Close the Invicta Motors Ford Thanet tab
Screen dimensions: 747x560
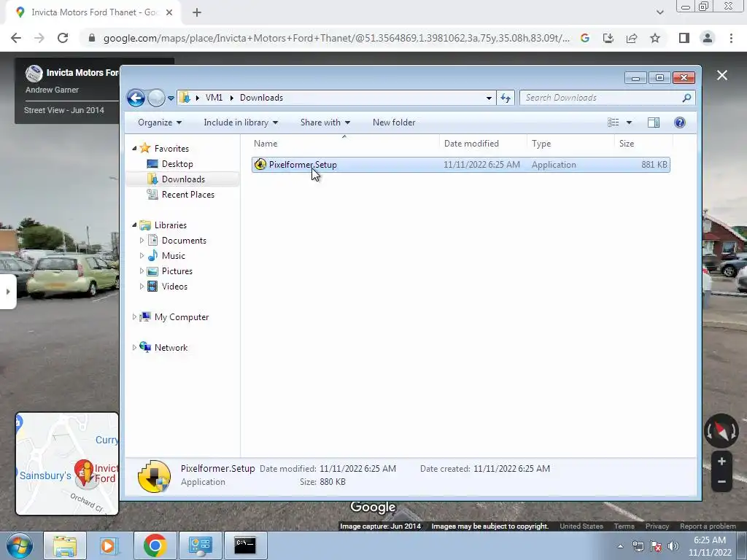[169, 12]
